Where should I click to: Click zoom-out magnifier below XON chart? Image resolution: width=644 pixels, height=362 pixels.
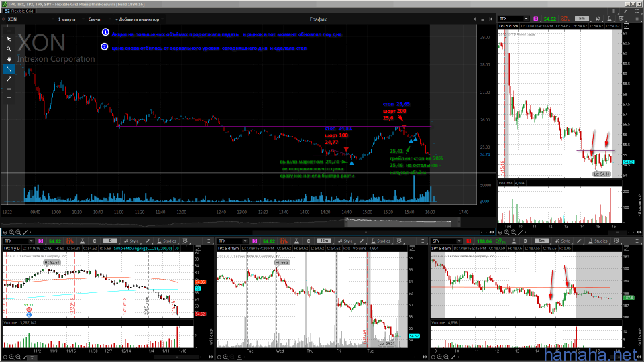pos(19,233)
